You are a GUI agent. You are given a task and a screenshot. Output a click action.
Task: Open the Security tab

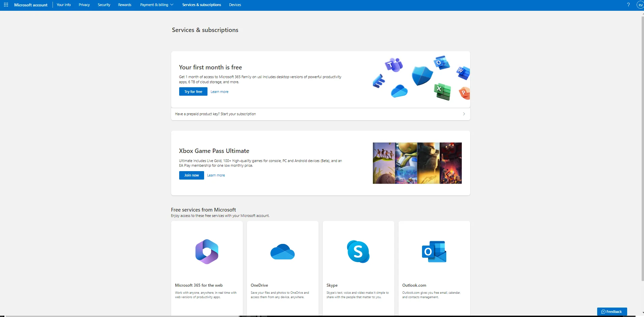pyautogui.click(x=104, y=5)
